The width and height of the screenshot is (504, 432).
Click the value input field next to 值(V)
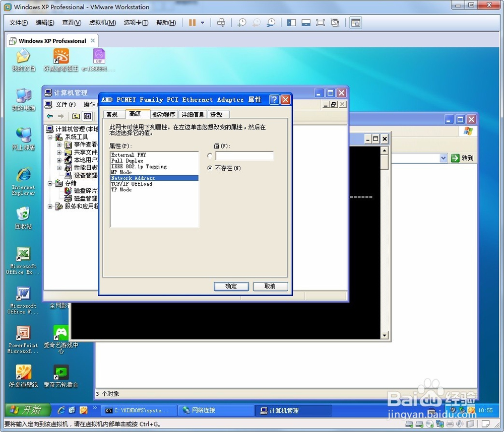coord(244,156)
